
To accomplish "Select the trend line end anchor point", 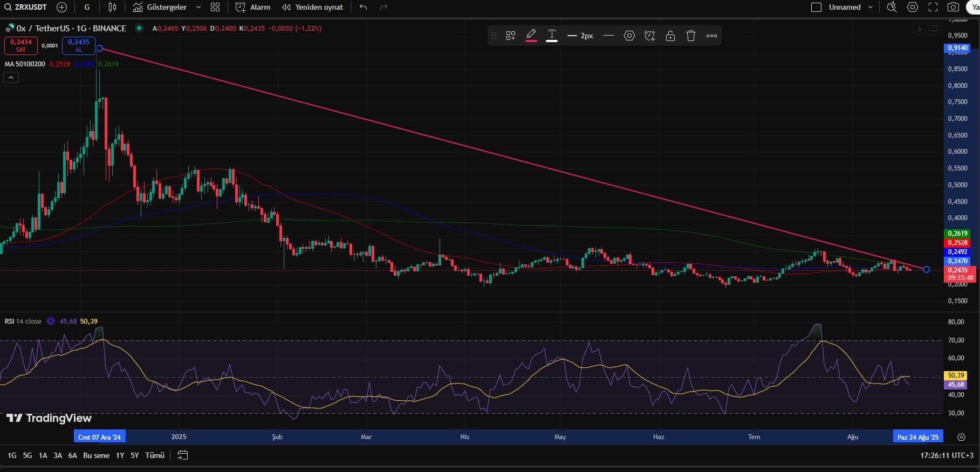I will click(x=927, y=269).
